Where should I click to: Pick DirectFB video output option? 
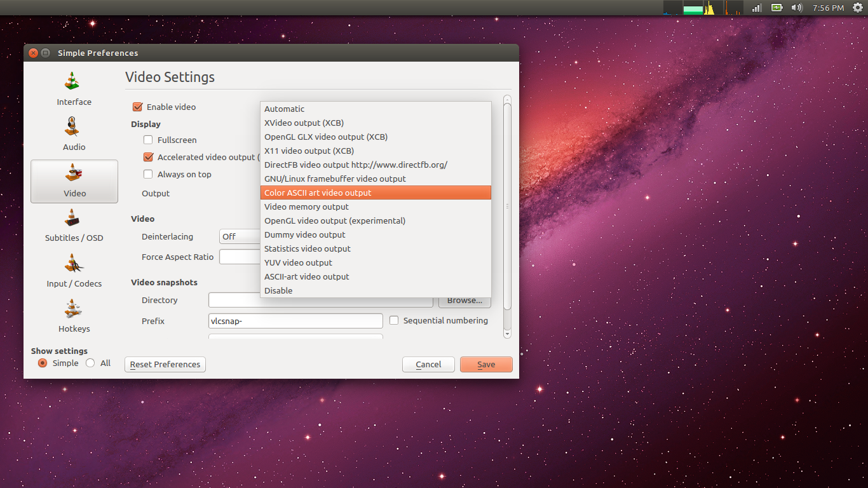[376, 165]
